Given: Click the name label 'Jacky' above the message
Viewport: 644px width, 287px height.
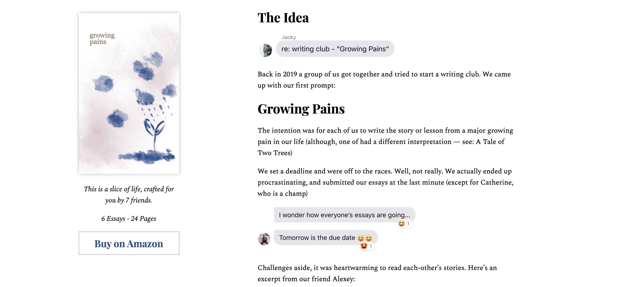Looking at the screenshot, I should 288,37.
